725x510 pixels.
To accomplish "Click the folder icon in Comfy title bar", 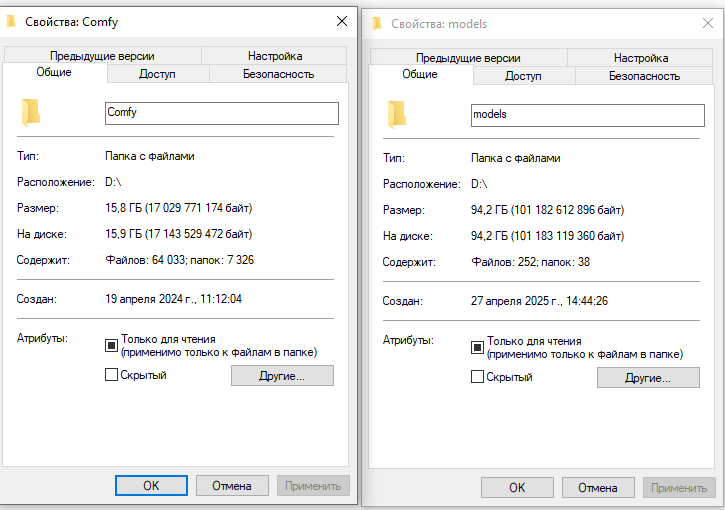I will pos(11,21).
